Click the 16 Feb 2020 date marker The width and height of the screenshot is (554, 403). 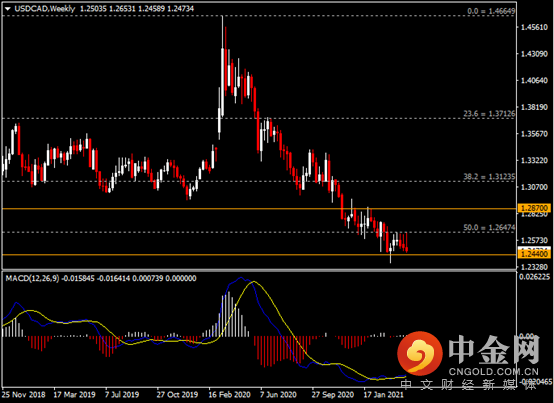click(x=229, y=395)
